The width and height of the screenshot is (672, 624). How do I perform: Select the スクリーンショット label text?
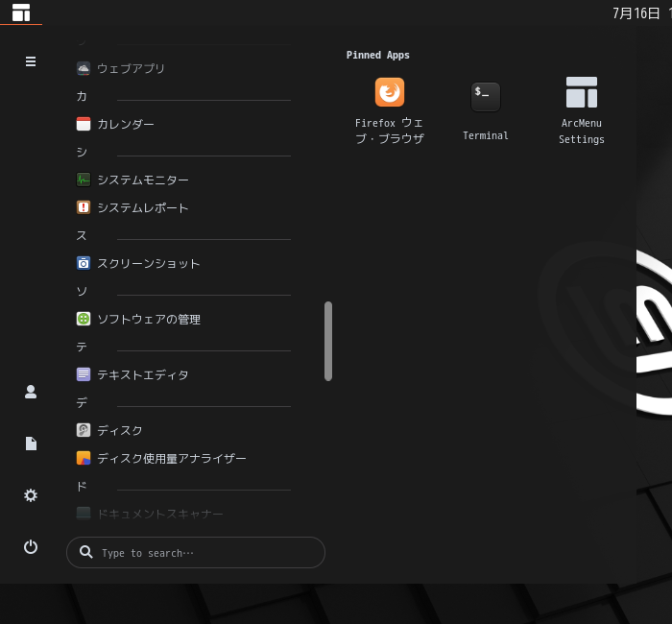[x=148, y=264]
